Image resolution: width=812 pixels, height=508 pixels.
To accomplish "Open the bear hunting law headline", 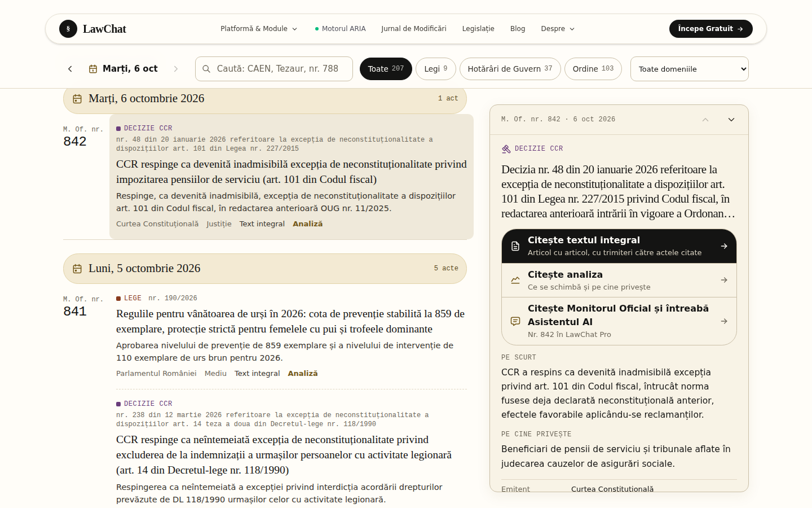I will 290,322.
